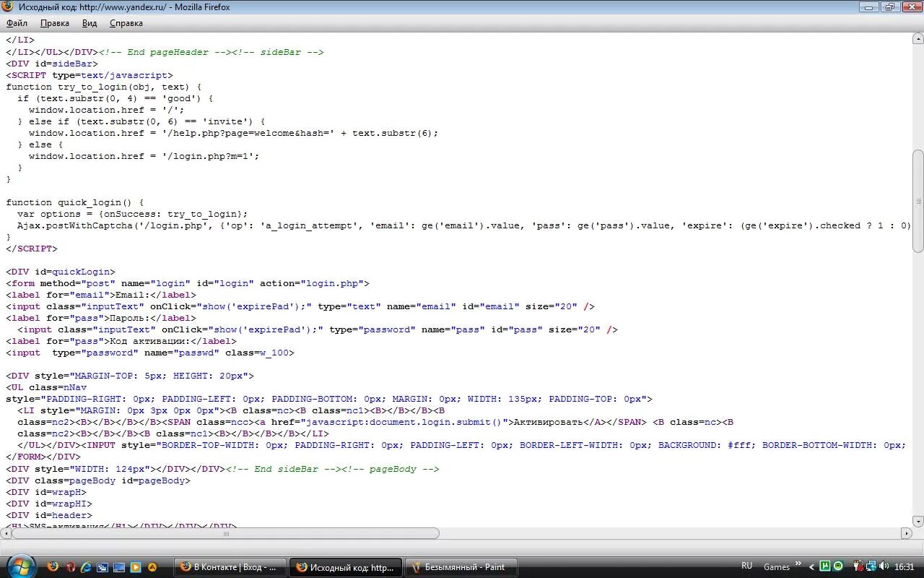Click the Show Desktop icon
This screenshot has height=578, width=924.
coord(118,567)
